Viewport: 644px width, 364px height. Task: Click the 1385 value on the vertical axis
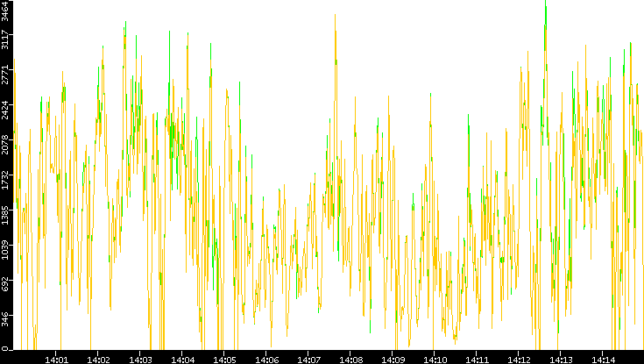pyautogui.click(x=5, y=214)
